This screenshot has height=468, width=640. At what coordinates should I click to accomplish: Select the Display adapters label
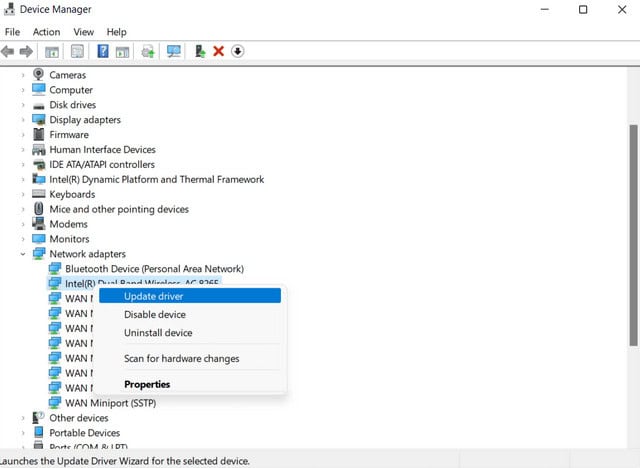tap(85, 120)
